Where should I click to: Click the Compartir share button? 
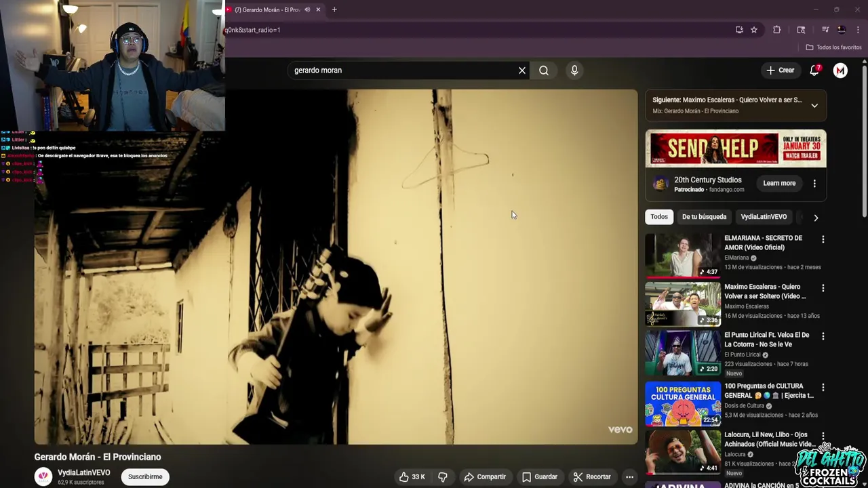485,477
